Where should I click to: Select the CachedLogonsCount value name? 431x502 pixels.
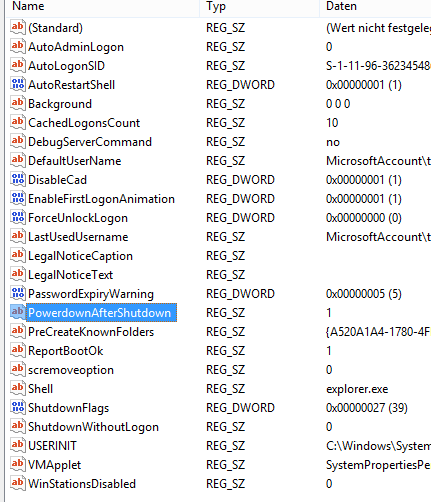coord(84,123)
